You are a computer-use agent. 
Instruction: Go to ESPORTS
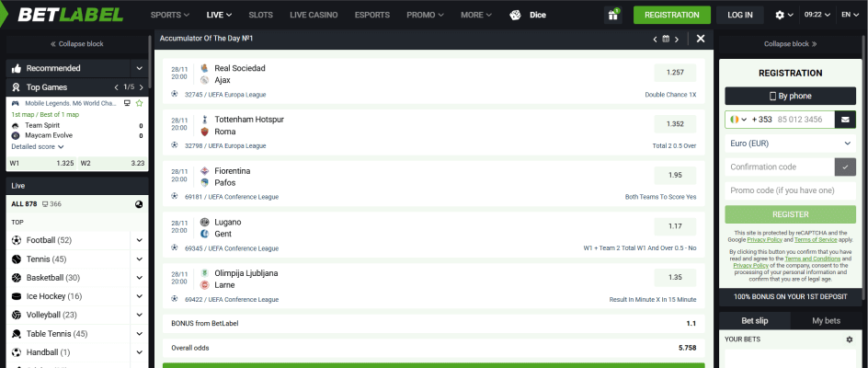tap(372, 15)
